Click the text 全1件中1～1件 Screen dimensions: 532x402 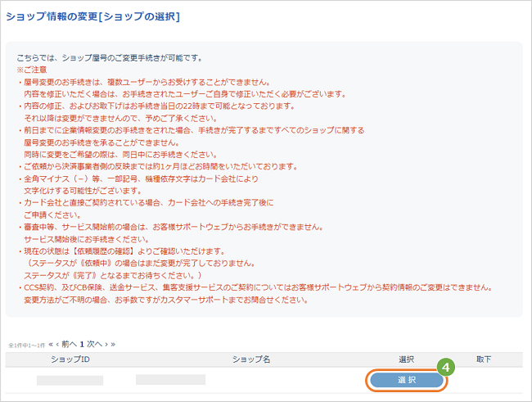26,346
